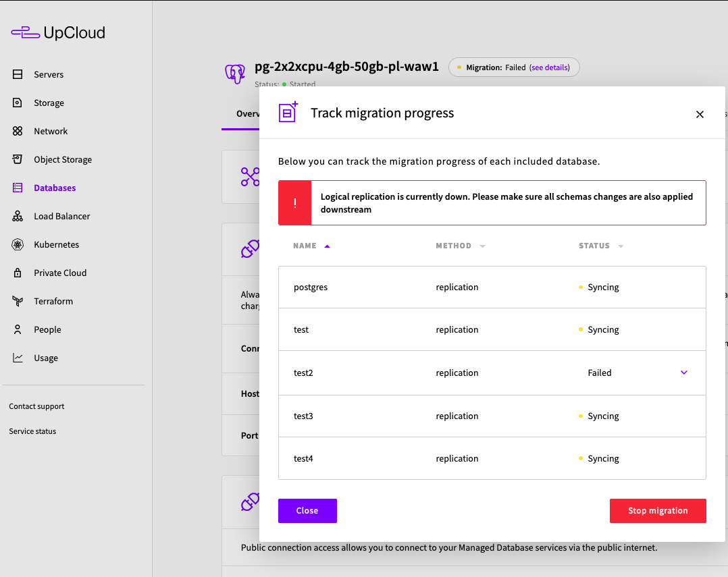Open Private Cloud in the sidebar
Image resolution: width=728 pixels, height=577 pixels.
coord(60,273)
